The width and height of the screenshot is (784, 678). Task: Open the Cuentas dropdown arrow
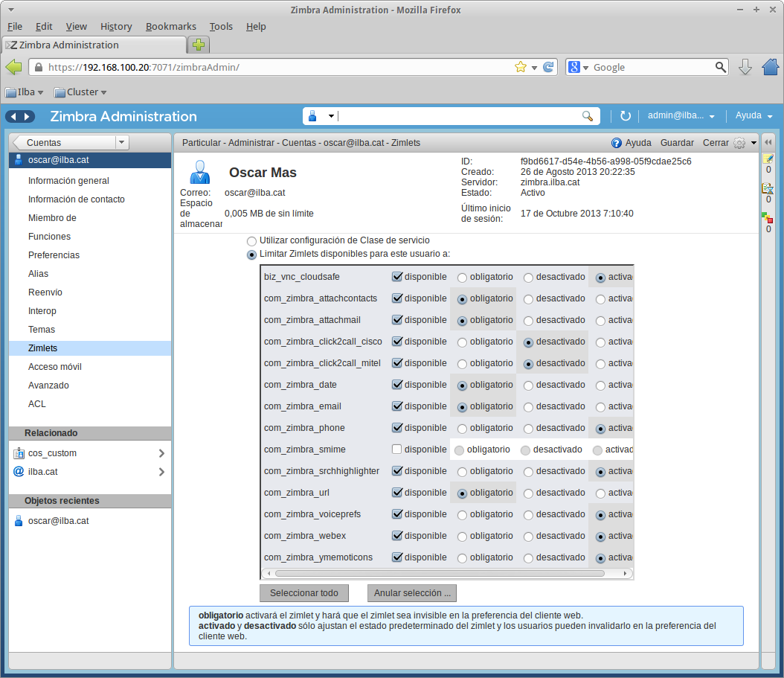(121, 143)
